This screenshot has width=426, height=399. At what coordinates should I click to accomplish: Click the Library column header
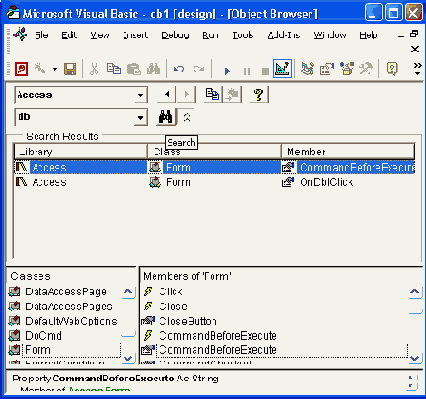pos(81,152)
